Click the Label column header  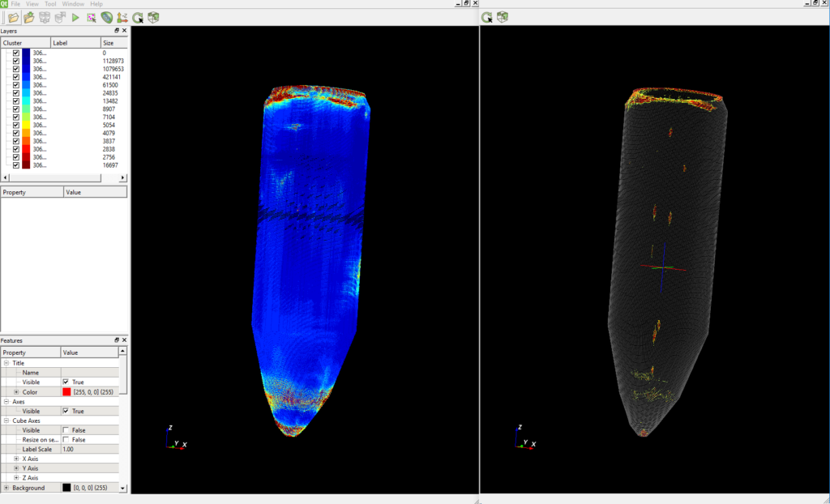[x=75, y=43]
